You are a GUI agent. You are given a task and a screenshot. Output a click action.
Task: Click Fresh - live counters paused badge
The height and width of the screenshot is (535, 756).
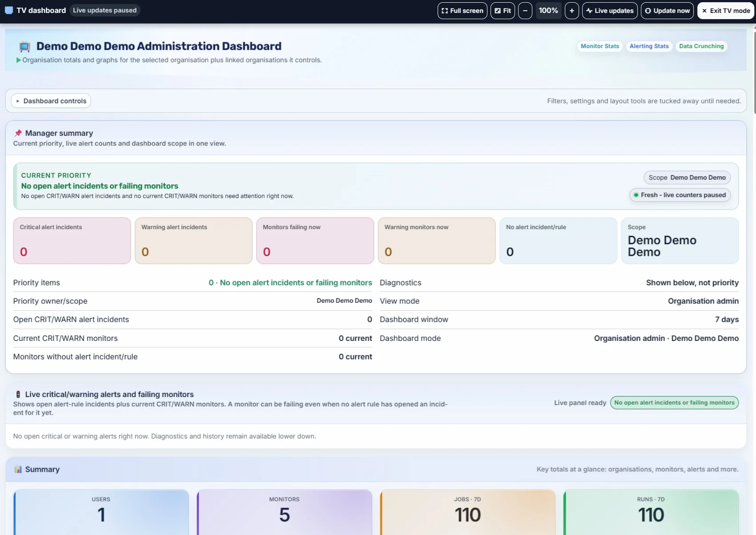click(x=680, y=195)
